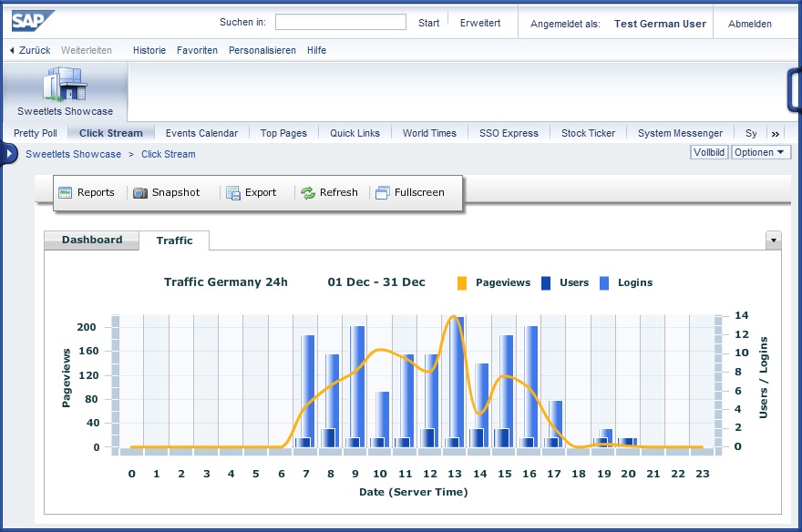Click the Reports toolbar icon
The height and width of the screenshot is (532, 802).
click(x=65, y=192)
